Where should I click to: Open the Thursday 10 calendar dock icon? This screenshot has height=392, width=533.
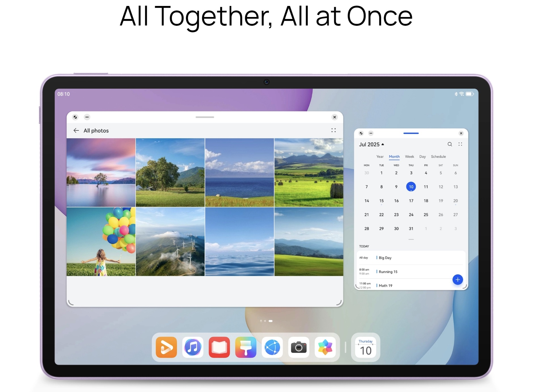tap(365, 347)
